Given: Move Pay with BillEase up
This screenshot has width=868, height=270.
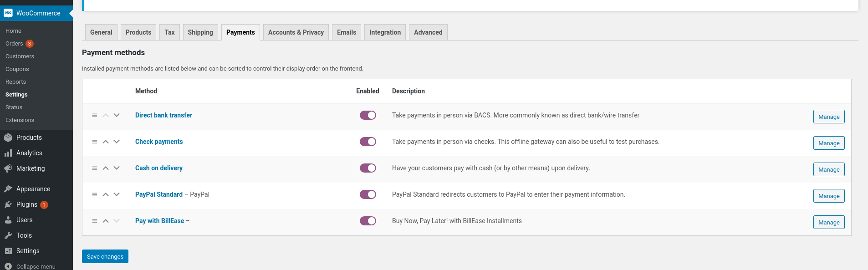Looking at the screenshot, I should click(x=106, y=221).
